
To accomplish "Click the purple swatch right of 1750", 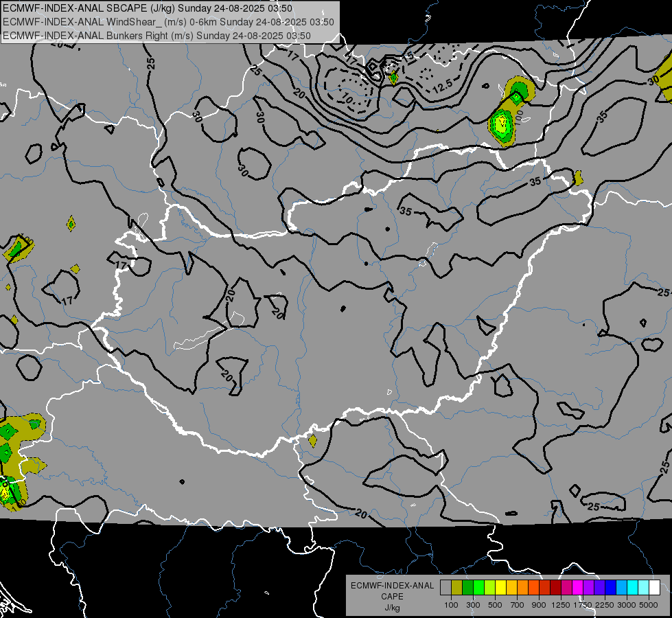I will pyautogui.click(x=588, y=588).
